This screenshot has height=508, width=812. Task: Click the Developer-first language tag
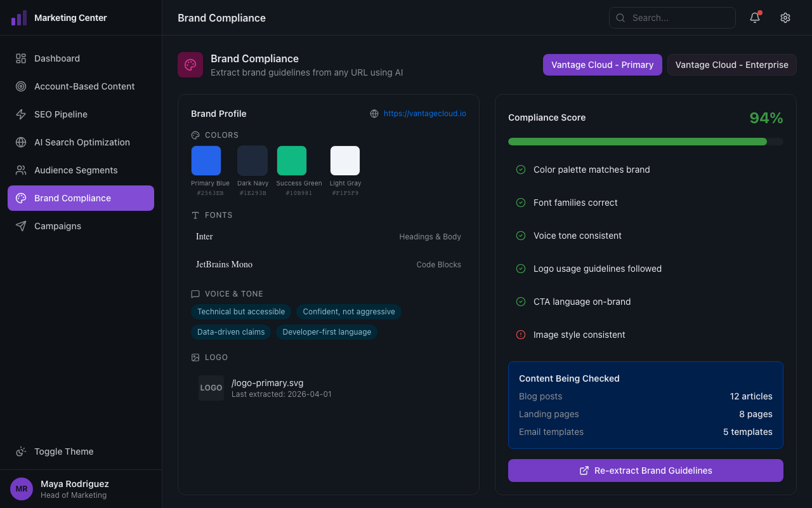pos(327,332)
